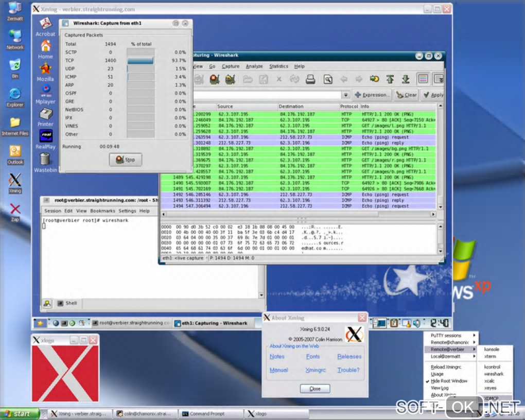Screen dimensions: 525x420
Task: Expand the Remote@chamonix submenu
Action: (450, 342)
